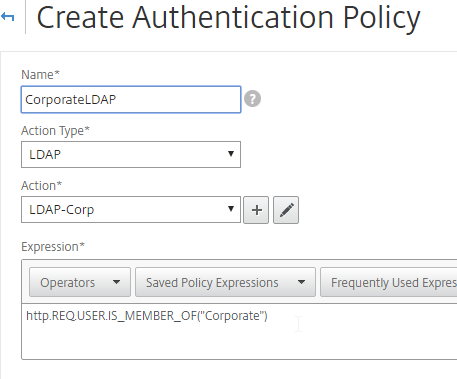Select the Name* field label
Screen dimensions: 457x379
coord(40,75)
